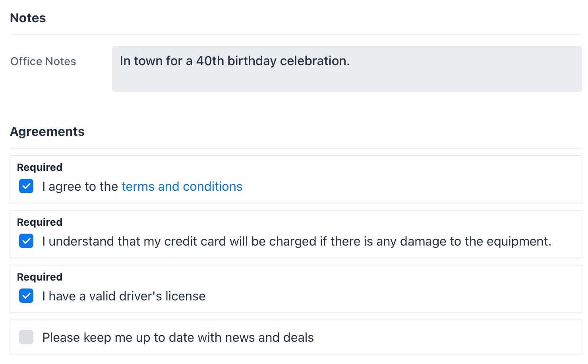Place cursor after "birthday celebration." in notes

[350, 61]
